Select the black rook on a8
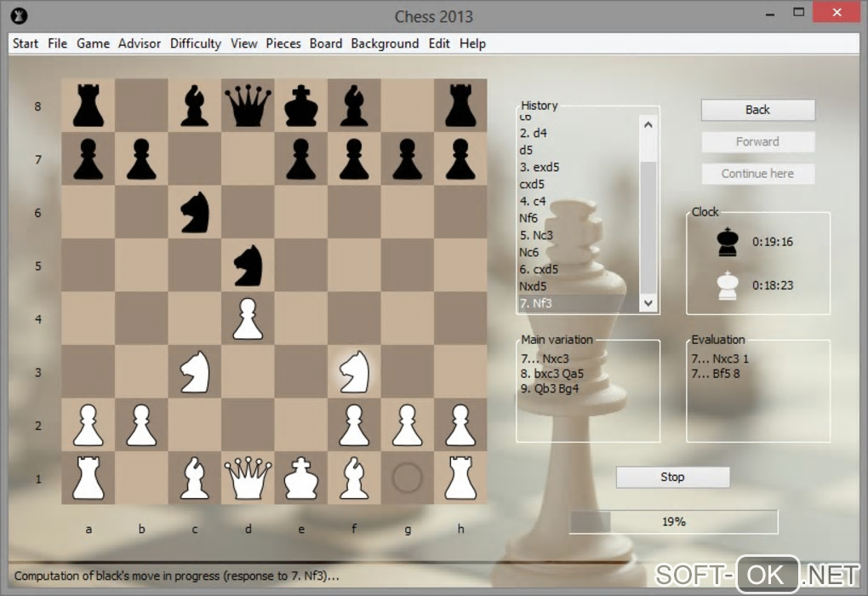Image resolution: width=868 pixels, height=596 pixels. click(x=88, y=106)
